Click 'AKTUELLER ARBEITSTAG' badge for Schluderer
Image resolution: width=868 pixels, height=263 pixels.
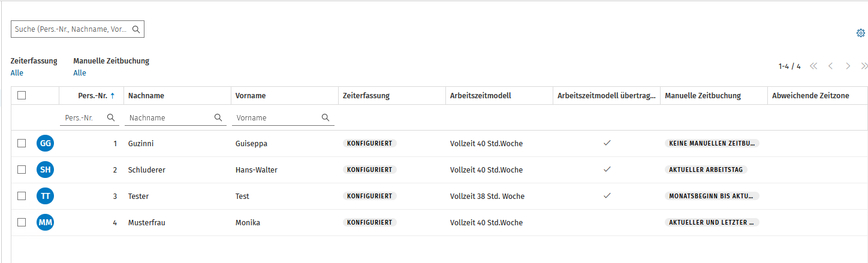point(706,170)
